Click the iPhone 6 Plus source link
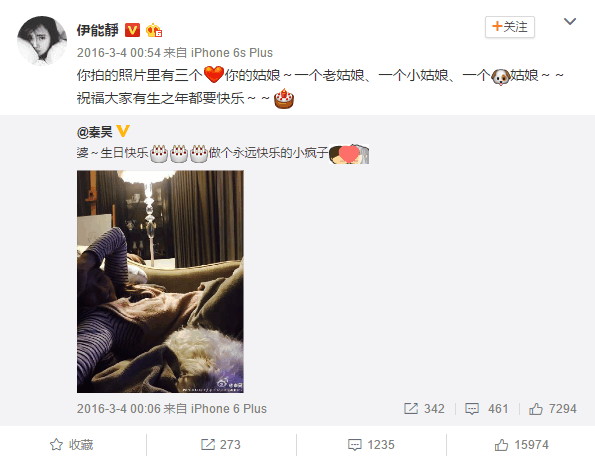The height and width of the screenshot is (457, 595). click(228, 409)
